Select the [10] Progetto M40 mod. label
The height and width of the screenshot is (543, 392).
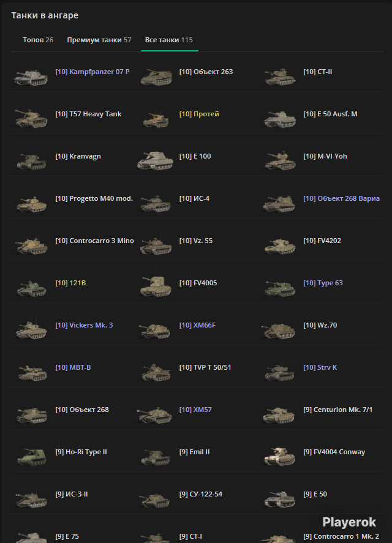94,198
